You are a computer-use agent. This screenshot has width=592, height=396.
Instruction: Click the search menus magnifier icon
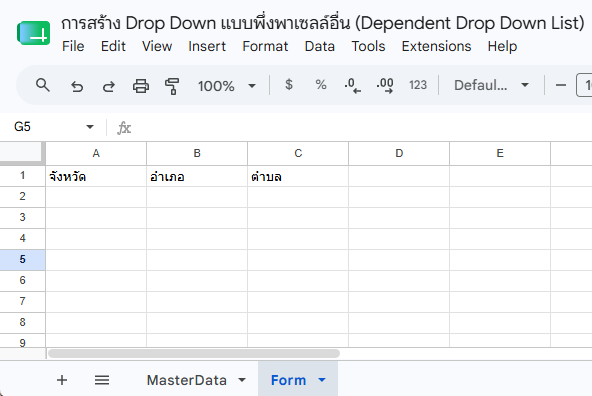coord(43,85)
